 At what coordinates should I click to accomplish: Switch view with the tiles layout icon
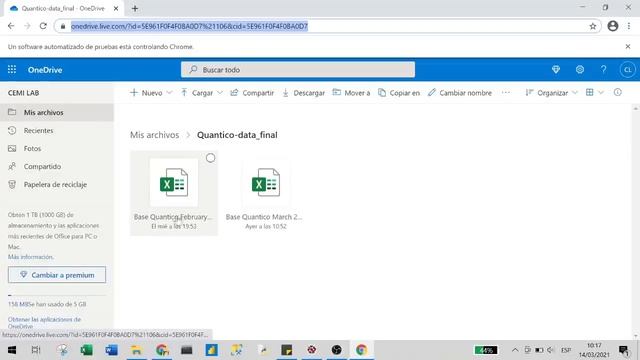[589, 93]
